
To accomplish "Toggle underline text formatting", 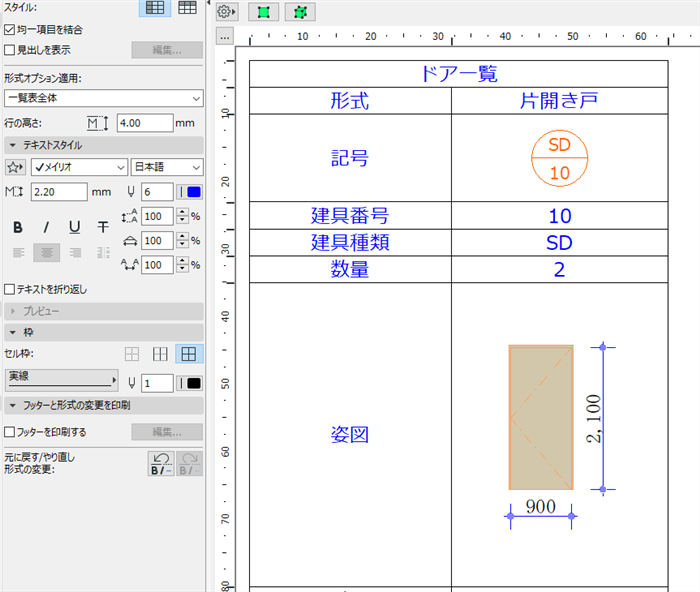I will click(75, 227).
